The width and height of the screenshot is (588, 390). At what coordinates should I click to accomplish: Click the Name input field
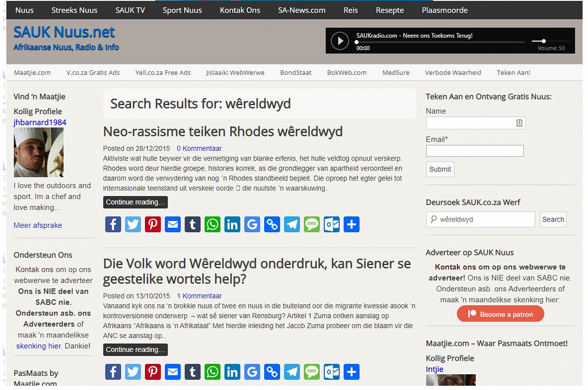(x=476, y=123)
